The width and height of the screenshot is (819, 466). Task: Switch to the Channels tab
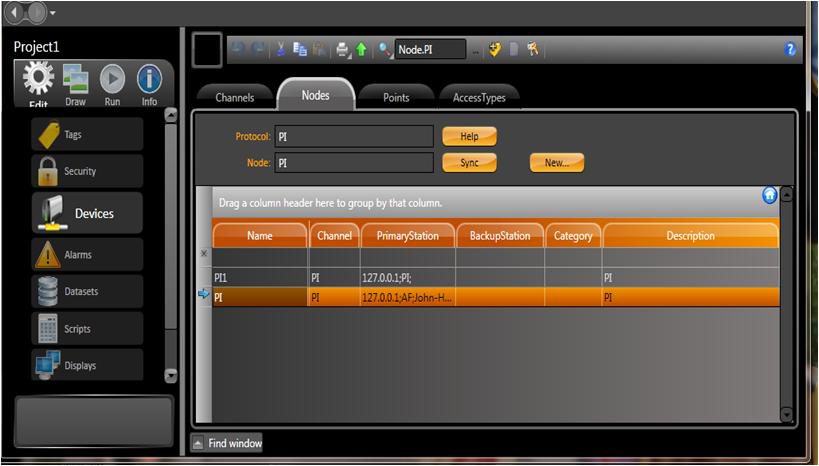pos(234,97)
